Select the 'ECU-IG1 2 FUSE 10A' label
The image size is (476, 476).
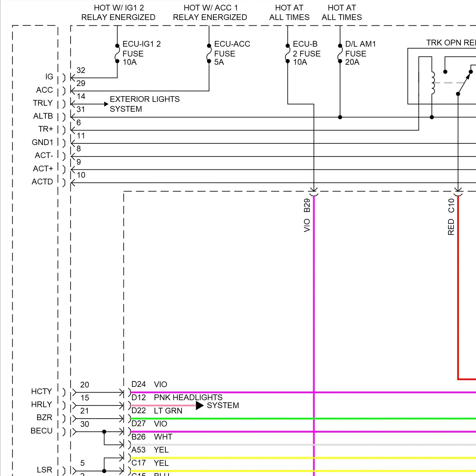coord(142,53)
